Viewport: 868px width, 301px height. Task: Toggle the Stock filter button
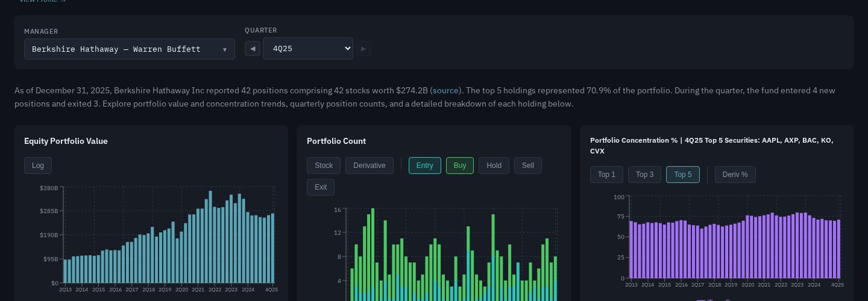coord(324,166)
